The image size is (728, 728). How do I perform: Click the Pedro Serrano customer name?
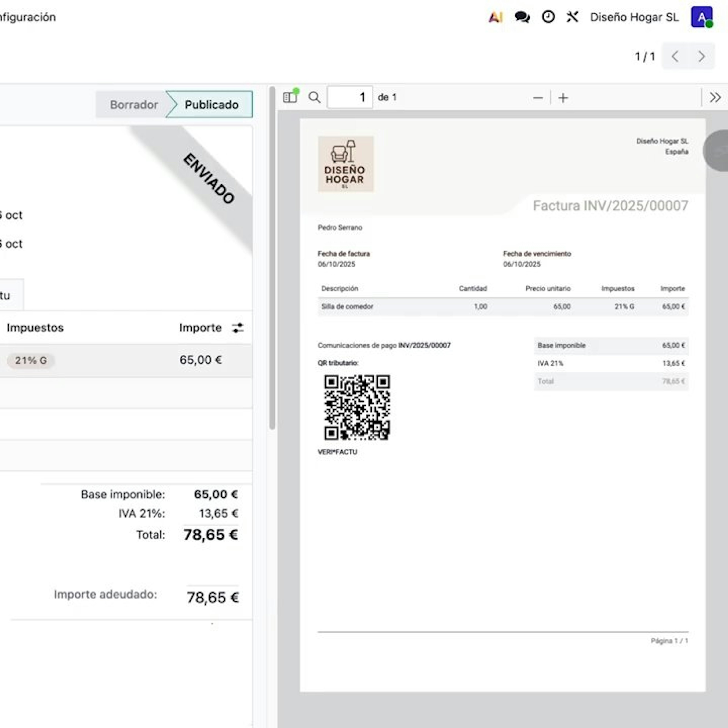[x=340, y=227]
